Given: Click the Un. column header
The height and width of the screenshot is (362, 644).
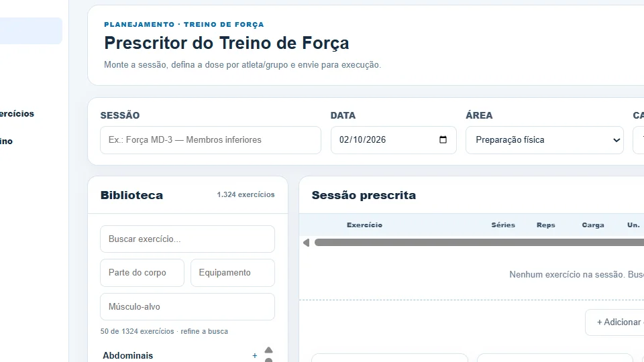Looking at the screenshot, I should coord(633,225).
